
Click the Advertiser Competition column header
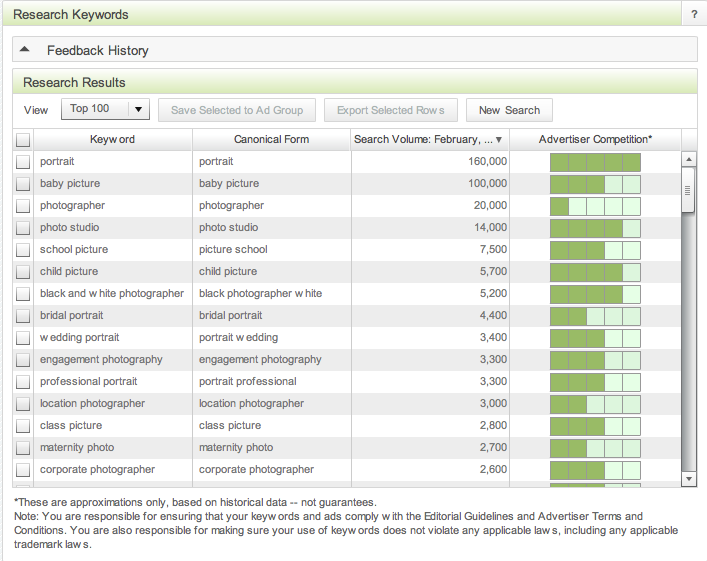tap(595, 139)
